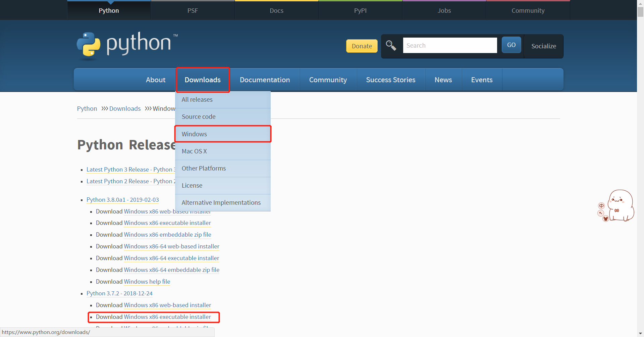The width and height of the screenshot is (644, 337).
Task: Select Community in the main navigation bar
Action: (328, 80)
